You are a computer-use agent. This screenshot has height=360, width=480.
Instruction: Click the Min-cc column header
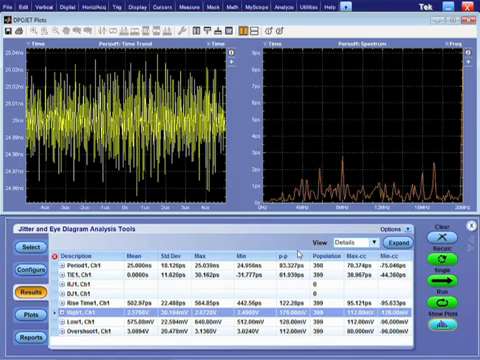(389, 256)
